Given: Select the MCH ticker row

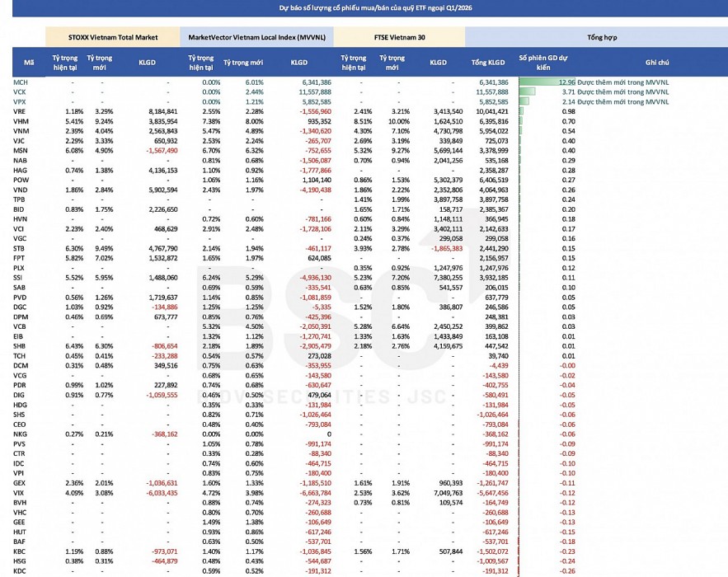Looking at the screenshot, I should [21, 83].
